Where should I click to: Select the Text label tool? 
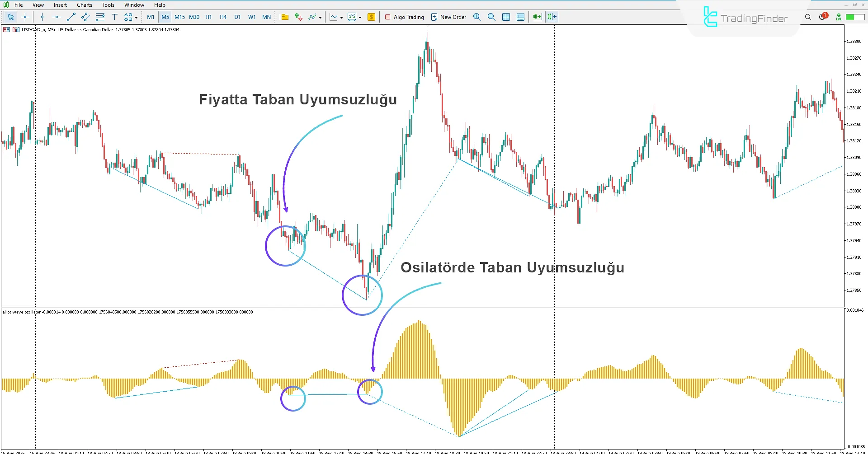click(x=115, y=17)
